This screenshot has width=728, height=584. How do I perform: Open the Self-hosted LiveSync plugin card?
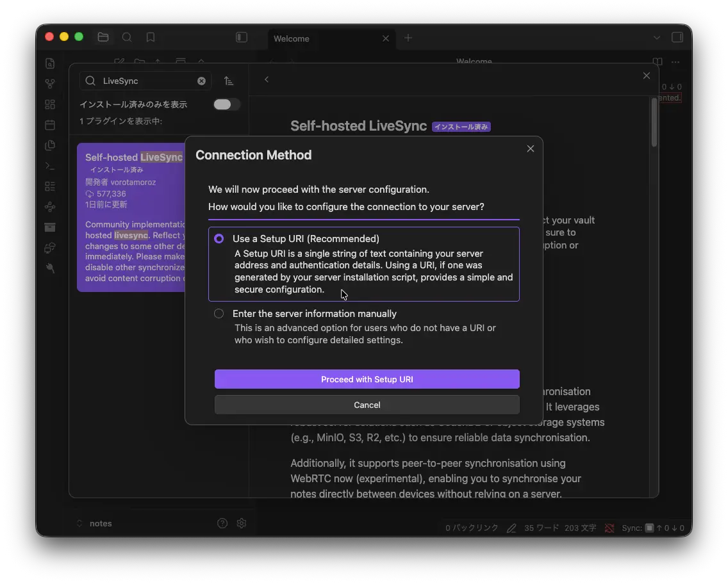tap(131, 217)
